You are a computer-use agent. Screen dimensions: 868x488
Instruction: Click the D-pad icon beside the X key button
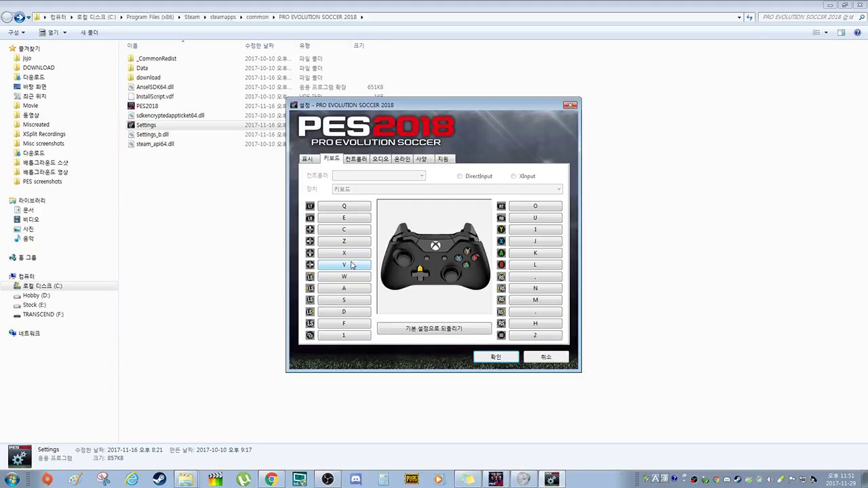coord(310,253)
